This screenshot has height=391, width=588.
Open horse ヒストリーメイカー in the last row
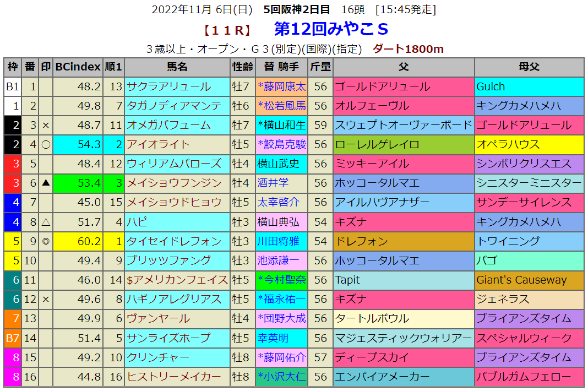174,377
